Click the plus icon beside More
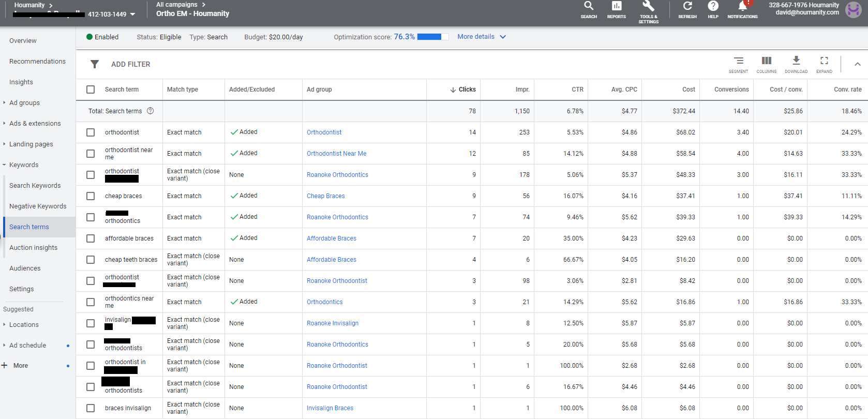The height and width of the screenshot is (419, 868). pos(4,365)
